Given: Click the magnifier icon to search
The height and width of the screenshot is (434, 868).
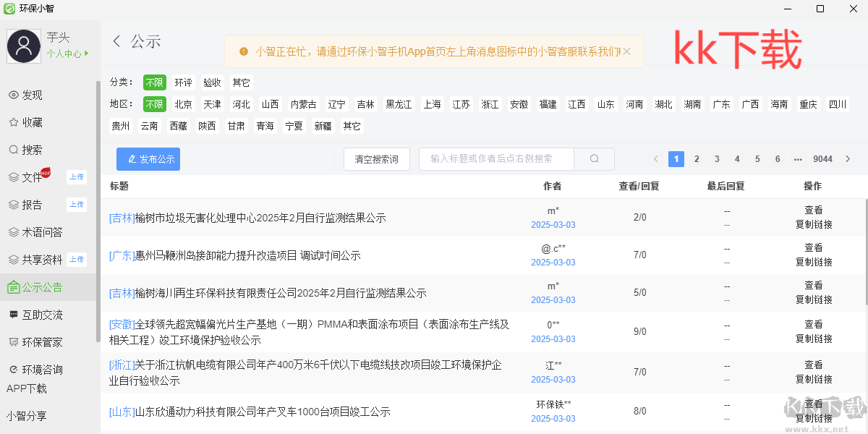Looking at the screenshot, I should pyautogui.click(x=594, y=158).
